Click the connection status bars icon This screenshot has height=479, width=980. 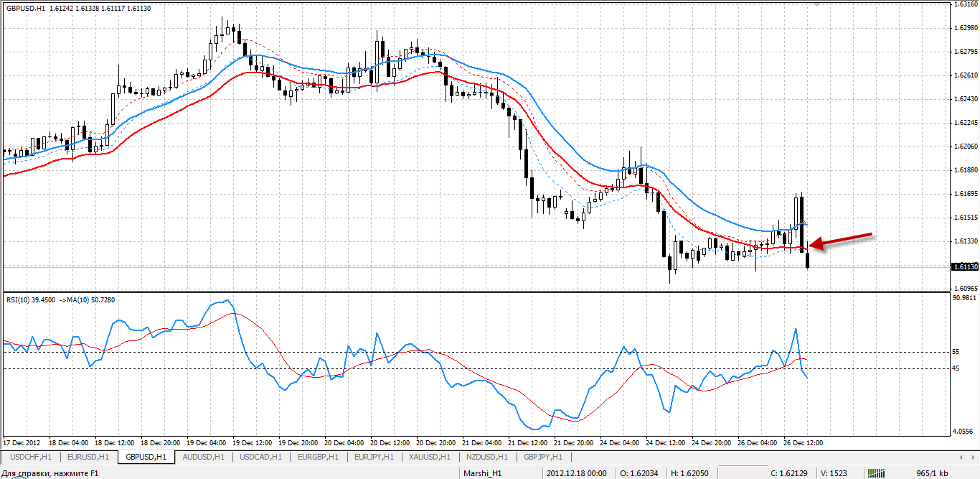pyautogui.click(x=877, y=473)
